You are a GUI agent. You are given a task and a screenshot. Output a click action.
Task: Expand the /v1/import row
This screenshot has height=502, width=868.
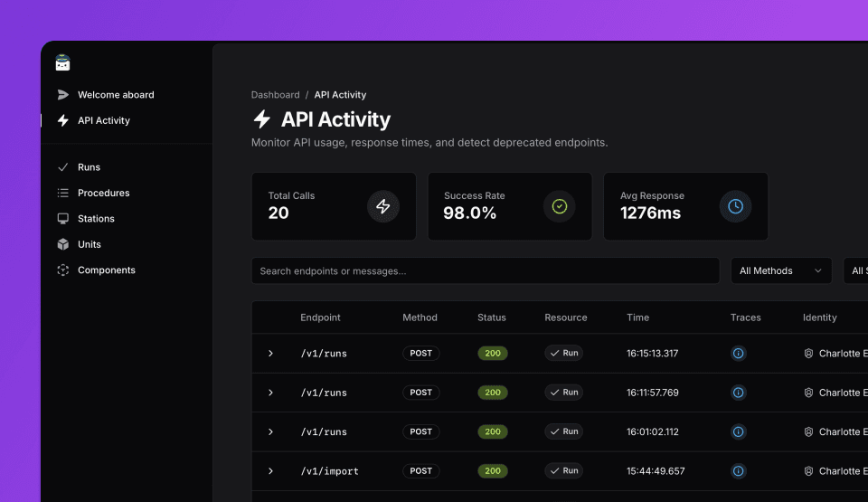point(270,471)
